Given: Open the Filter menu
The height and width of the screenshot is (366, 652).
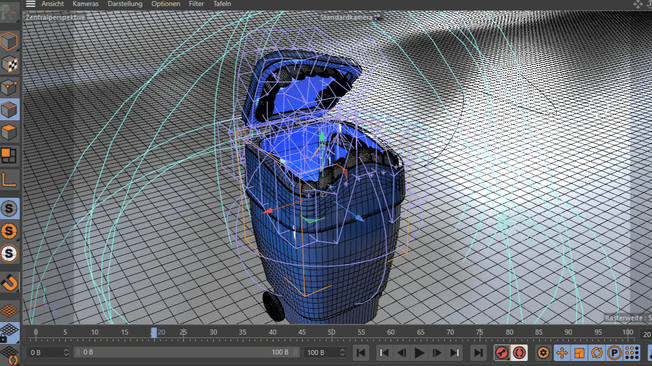Looking at the screenshot, I should tap(196, 4).
